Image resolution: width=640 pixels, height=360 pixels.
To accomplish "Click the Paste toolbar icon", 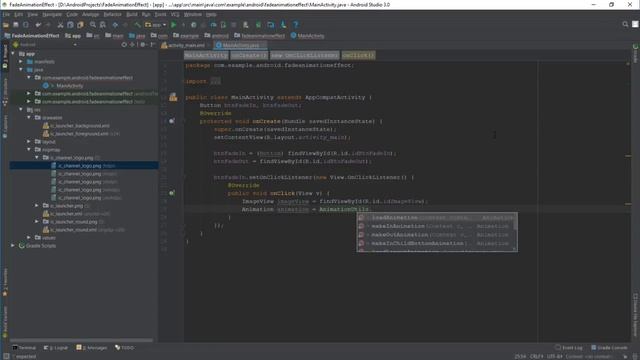I will click(x=80, y=25).
